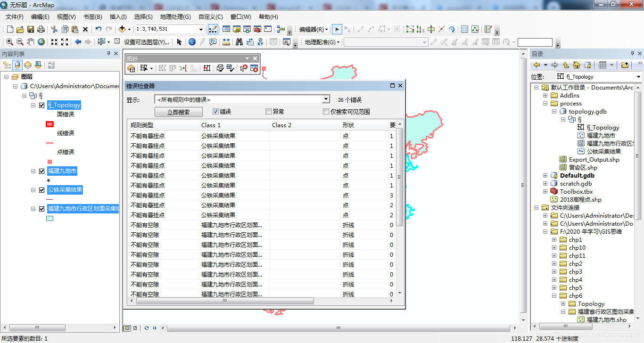Open the Editor toolbar icon next to scale box
Image resolution: width=644 pixels, height=343 pixels.
pyautogui.click(x=213, y=29)
